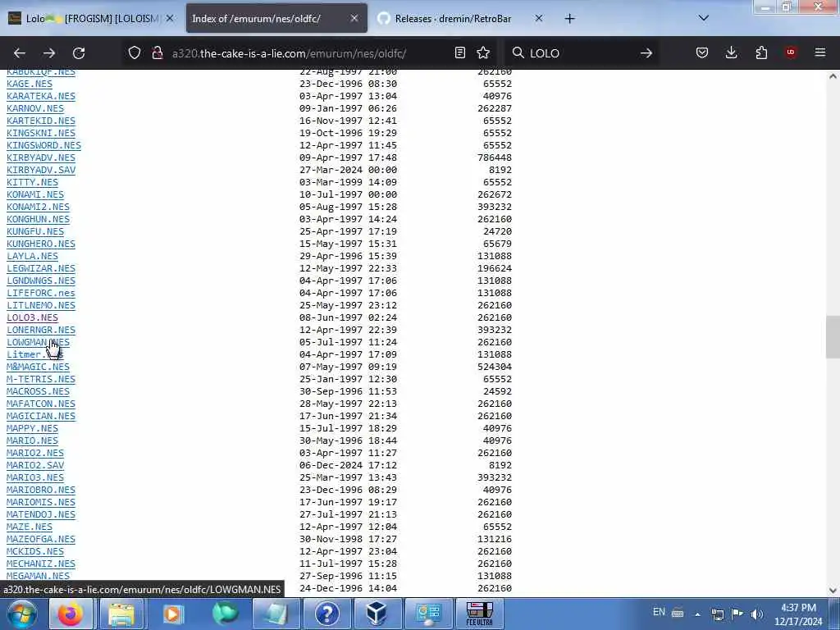Open the MARIO3.NES link
The width and height of the screenshot is (840, 630).
[x=34, y=477]
